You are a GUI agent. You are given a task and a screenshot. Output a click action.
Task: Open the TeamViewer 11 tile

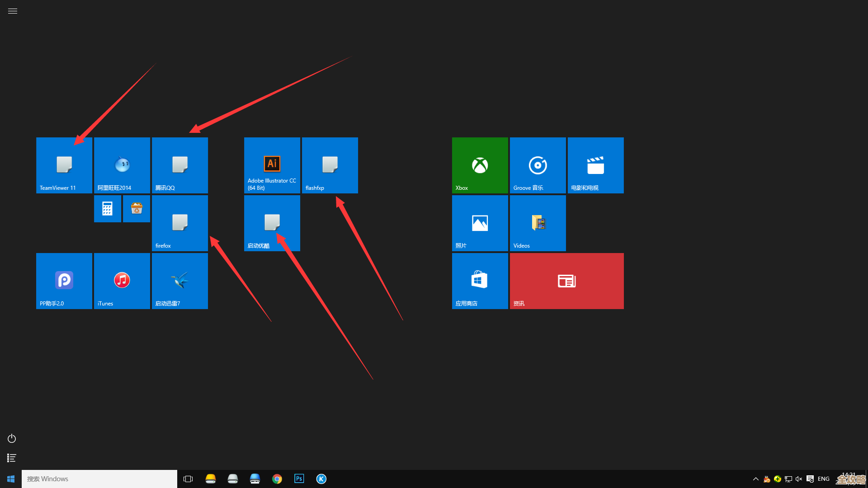pyautogui.click(x=64, y=165)
